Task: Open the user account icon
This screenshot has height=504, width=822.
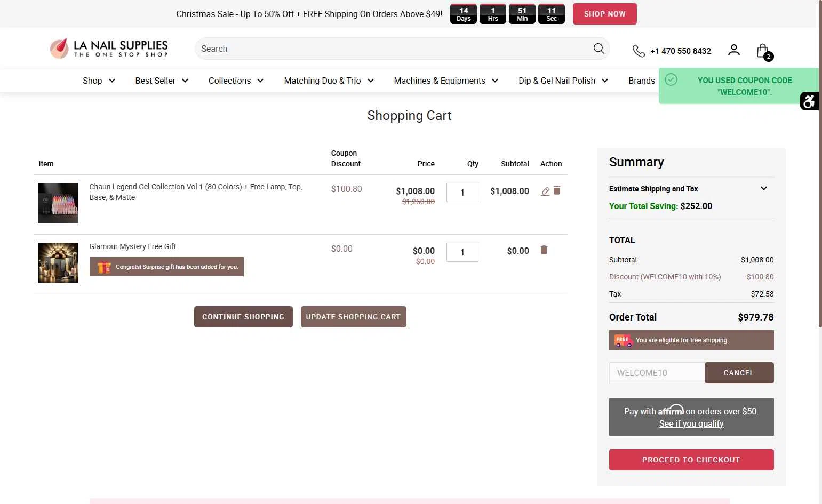Action: (734, 50)
